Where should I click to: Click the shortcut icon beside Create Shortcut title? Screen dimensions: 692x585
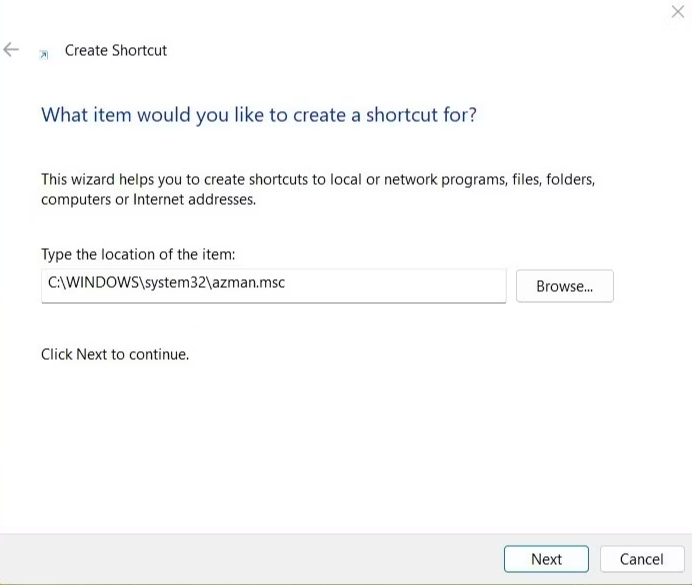click(44, 54)
